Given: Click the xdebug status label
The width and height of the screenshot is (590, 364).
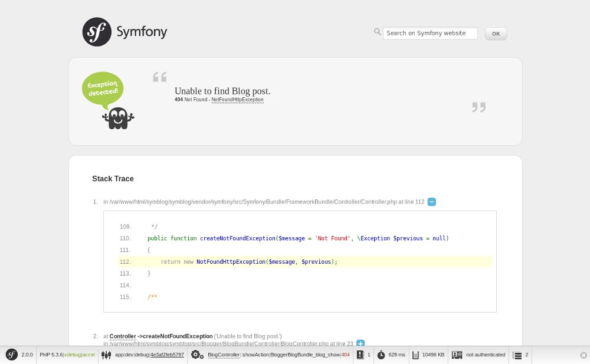Looking at the screenshot, I should 72,355.
